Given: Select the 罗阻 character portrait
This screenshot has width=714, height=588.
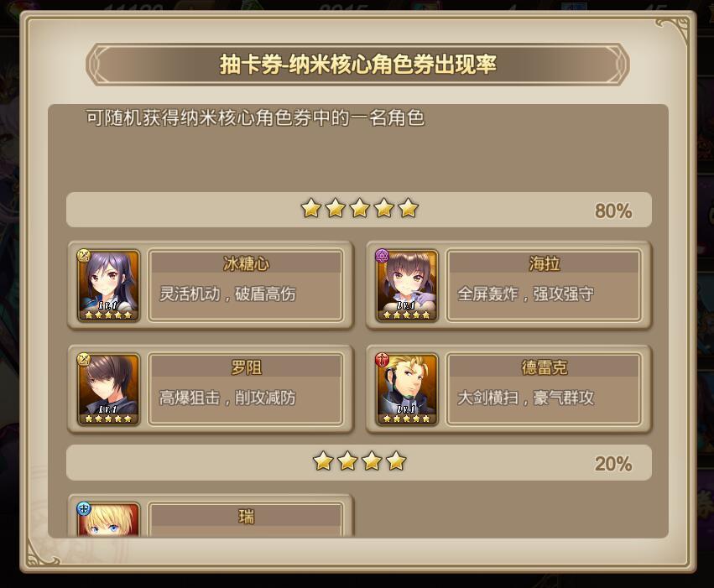Looking at the screenshot, I should click(108, 389).
